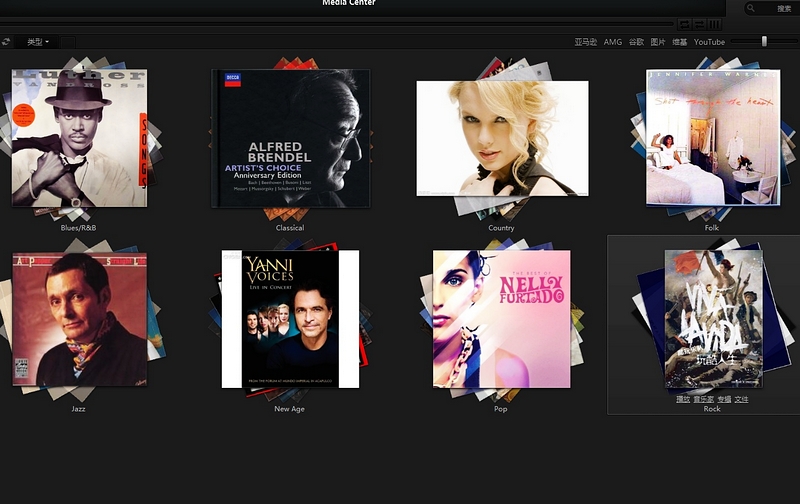Click the Rock genre label
This screenshot has height=504, width=800.
coord(712,409)
